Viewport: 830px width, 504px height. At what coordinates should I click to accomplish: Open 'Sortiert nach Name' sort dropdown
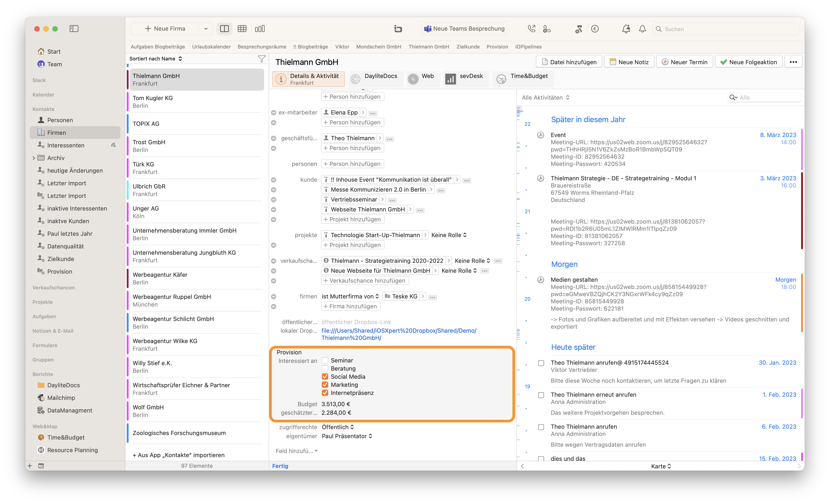(156, 59)
